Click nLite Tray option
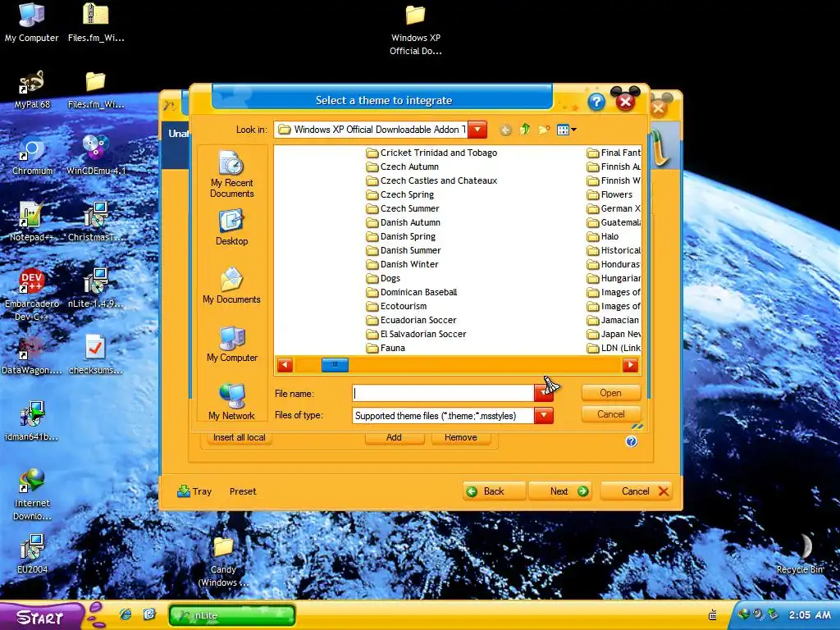 (x=194, y=491)
